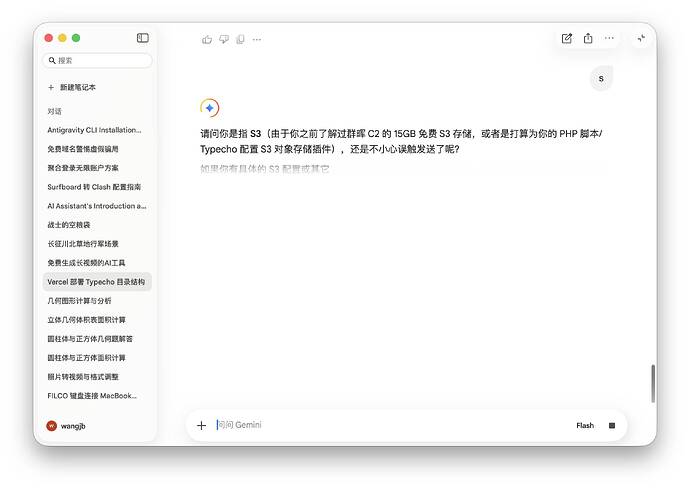690x490 pixels.
Task: Click the plus attachment icon in input bar
Action: click(201, 425)
